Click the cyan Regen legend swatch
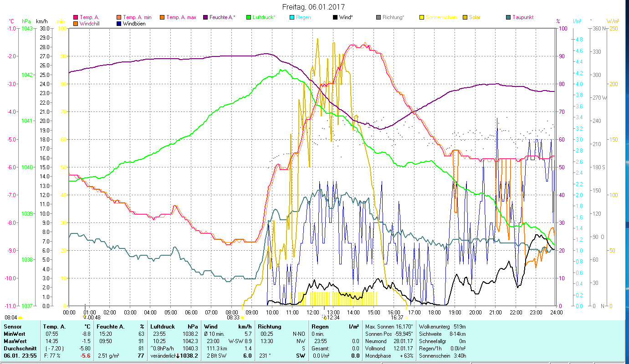Screen dimensions: 629x364 click(x=291, y=17)
